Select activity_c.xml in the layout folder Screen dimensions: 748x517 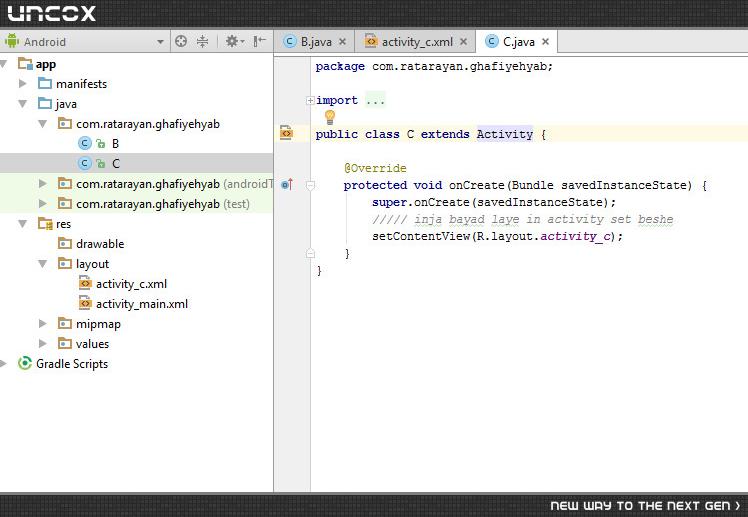coord(131,284)
